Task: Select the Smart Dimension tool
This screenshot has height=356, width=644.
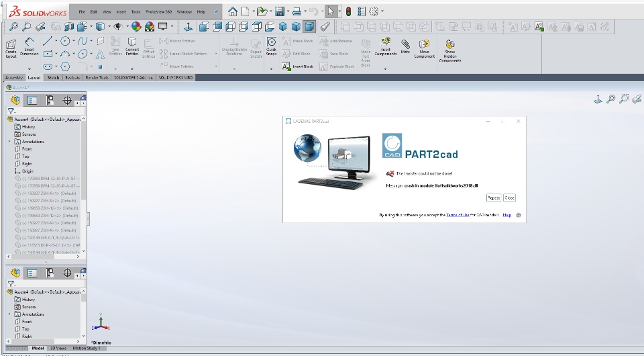Action: click(x=29, y=46)
